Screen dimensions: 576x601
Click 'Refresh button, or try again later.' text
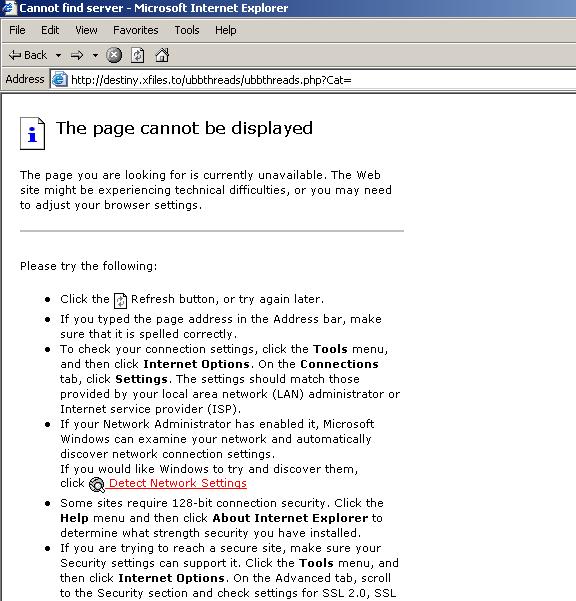point(228,299)
